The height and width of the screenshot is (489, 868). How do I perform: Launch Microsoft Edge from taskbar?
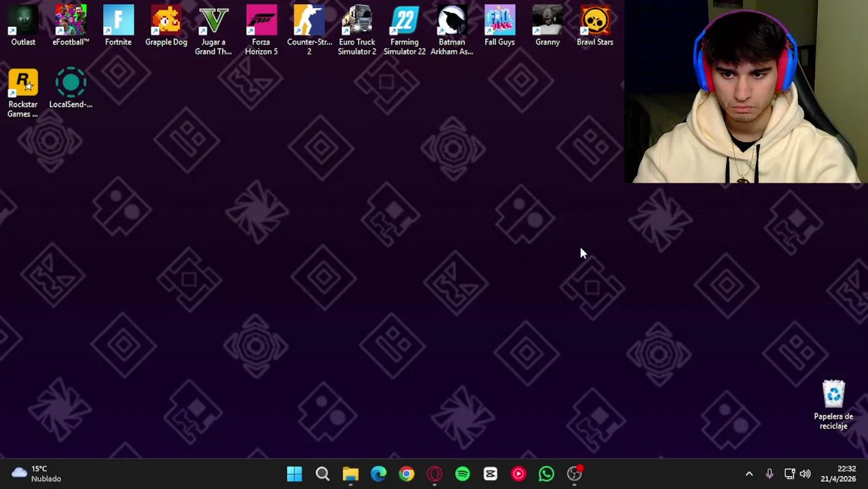pos(378,473)
